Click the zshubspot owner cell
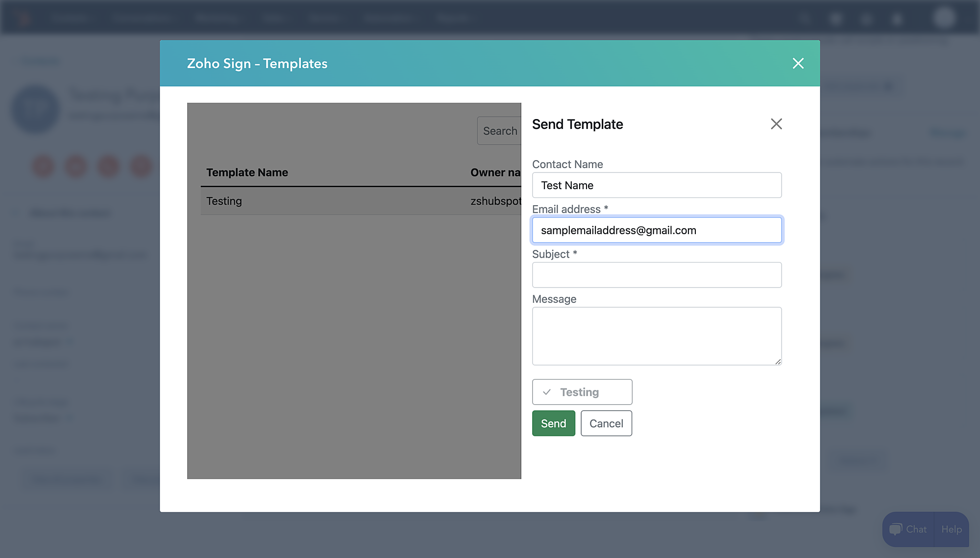The width and height of the screenshot is (980, 558). pyautogui.click(x=495, y=201)
